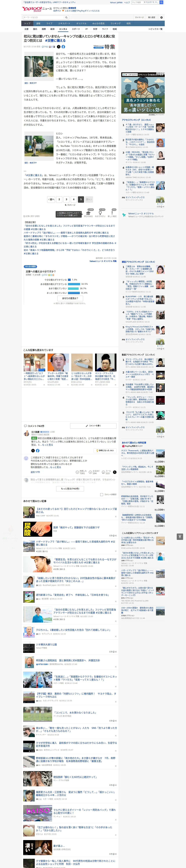
Task: Select pagination page 3
Action: point(66,199)
